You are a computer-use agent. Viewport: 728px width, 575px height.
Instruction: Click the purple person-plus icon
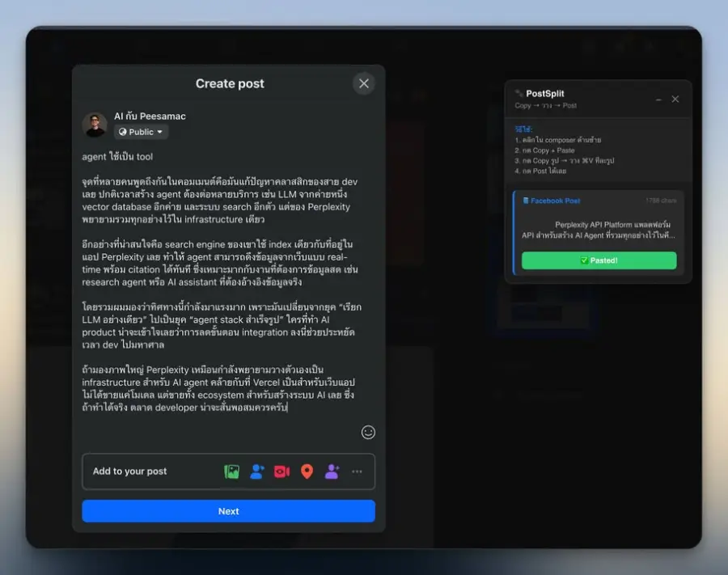click(332, 471)
